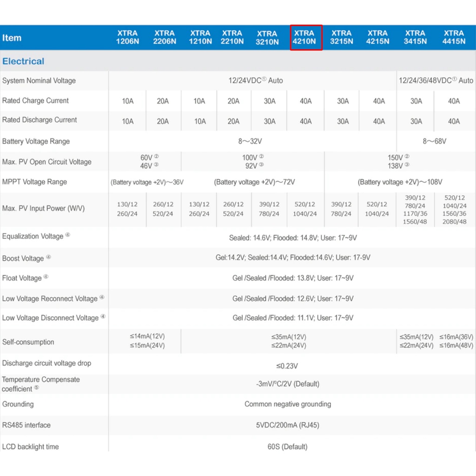Click the Temperature Compensate coefficient label
The image size is (476, 476).
click(x=41, y=384)
